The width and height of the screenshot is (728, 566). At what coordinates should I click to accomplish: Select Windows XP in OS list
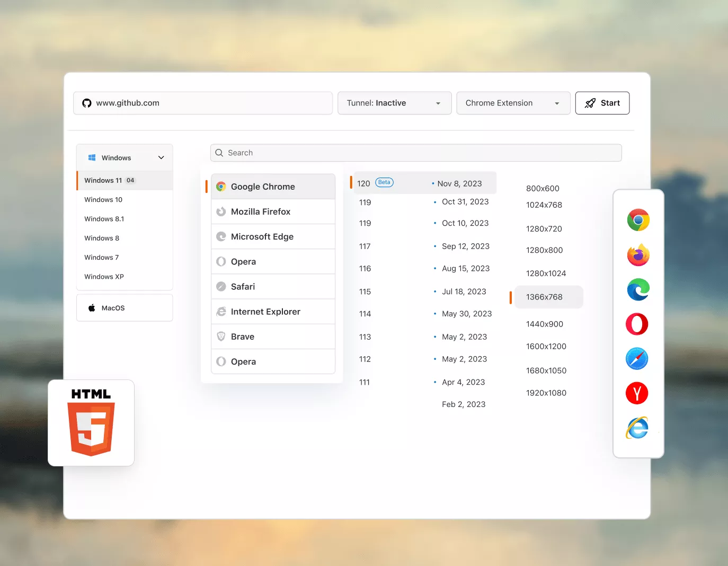[125, 277]
